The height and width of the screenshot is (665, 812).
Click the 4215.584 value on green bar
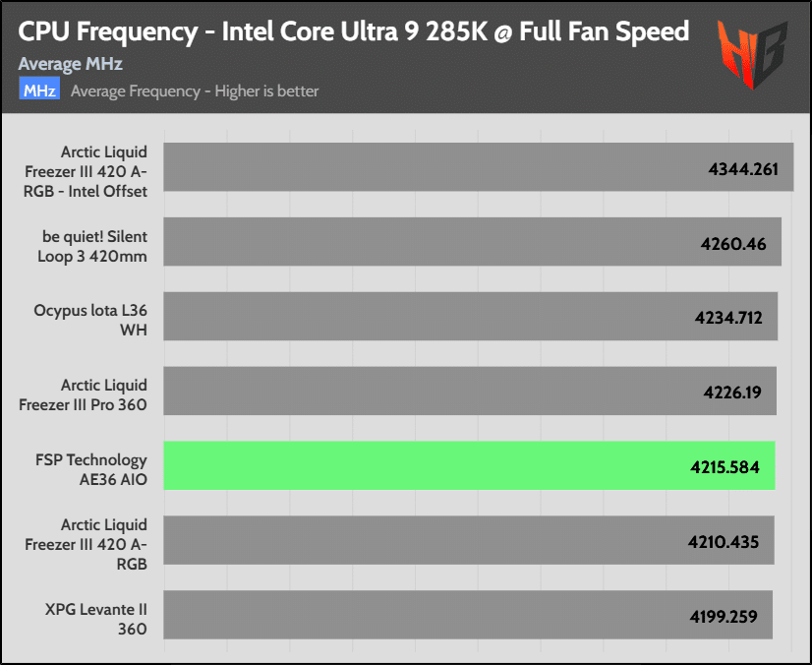[x=725, y=467]
